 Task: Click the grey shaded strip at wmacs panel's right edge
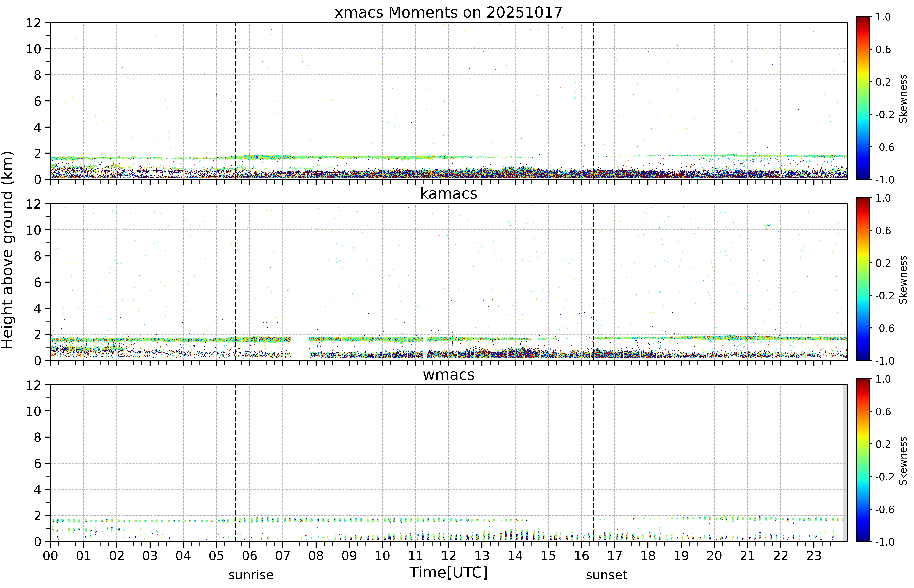(x=845, y=463)
